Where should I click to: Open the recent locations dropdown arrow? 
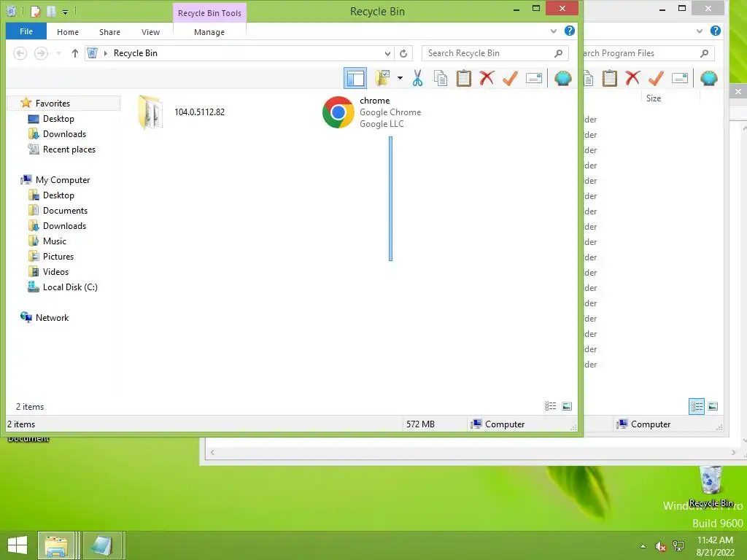point(58,53)
